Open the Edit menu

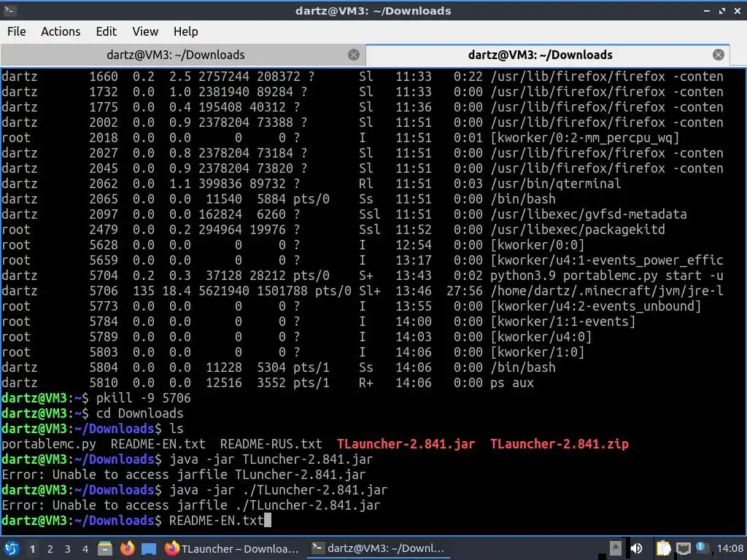click(106, 31)
